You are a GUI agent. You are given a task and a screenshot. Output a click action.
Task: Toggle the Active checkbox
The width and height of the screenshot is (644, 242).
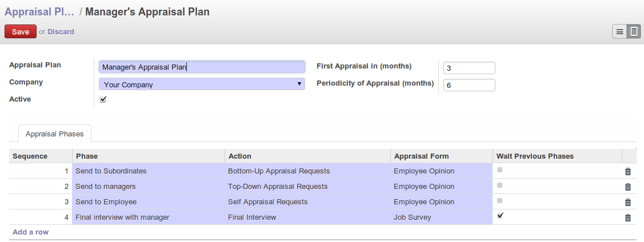pos(103,99)
